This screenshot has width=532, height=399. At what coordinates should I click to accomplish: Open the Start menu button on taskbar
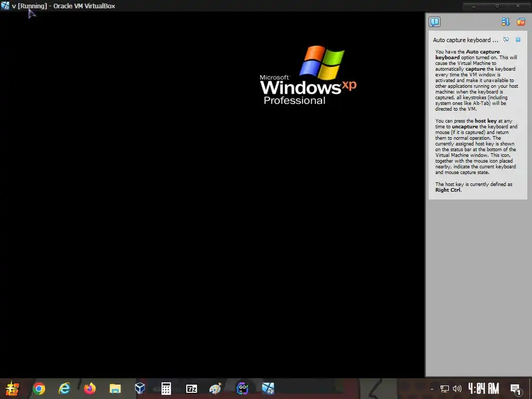[12, 389]
